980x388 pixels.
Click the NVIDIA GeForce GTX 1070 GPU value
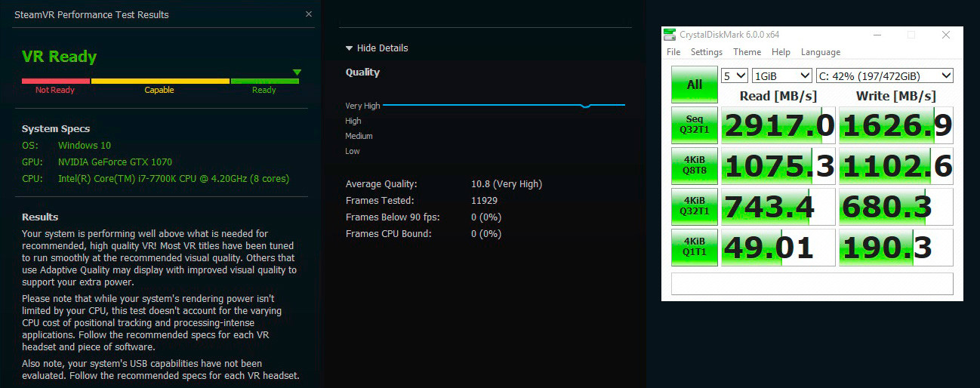click(115, 162)
